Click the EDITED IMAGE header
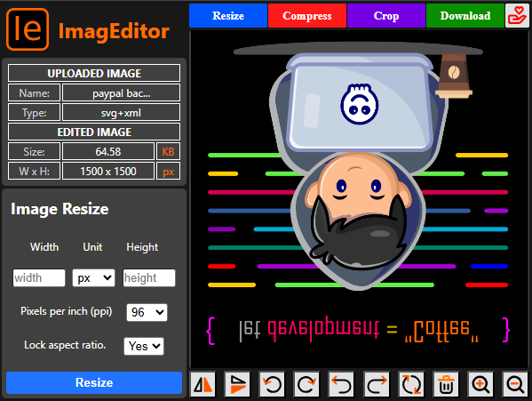The width and height of the screenshot is (532, 401). coord(94,132)
